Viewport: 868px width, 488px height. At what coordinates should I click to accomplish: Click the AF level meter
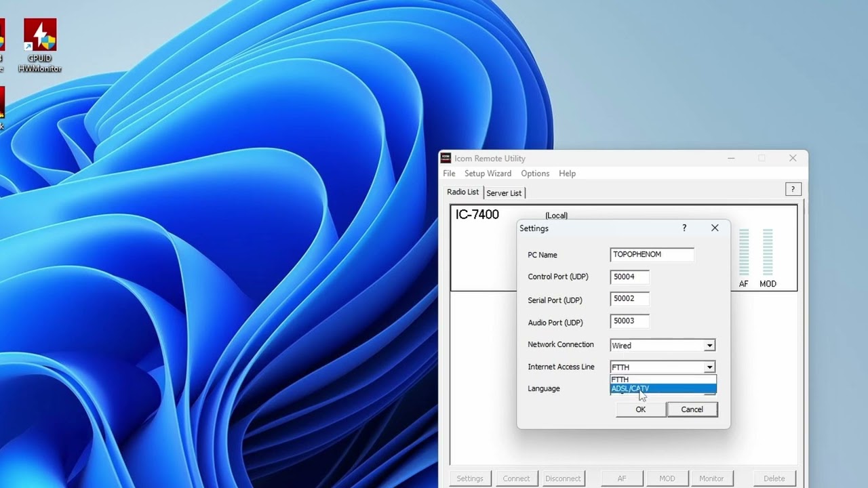tap(744, 252)
